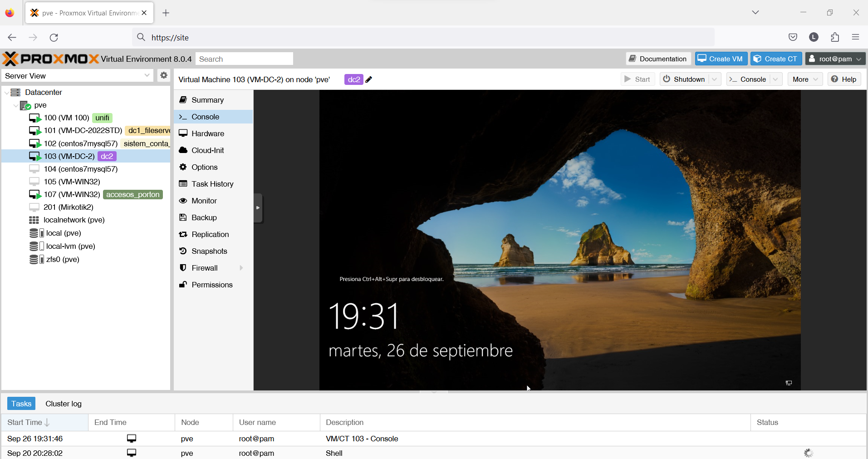The image size is (868, 459).
Task: Click the Create CT button
Action: click(x=776, y=59)
